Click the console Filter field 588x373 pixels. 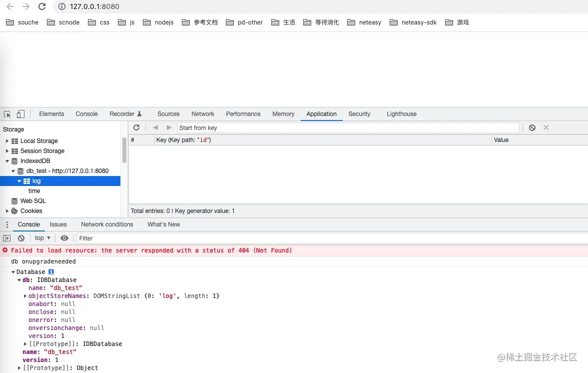click(332, 238)
